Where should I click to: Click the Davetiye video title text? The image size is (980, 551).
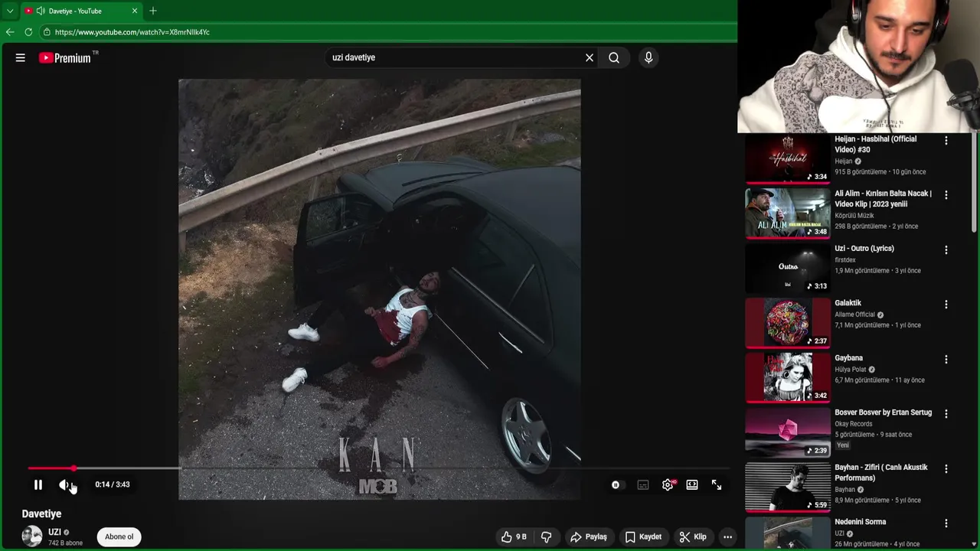(41, 514)
